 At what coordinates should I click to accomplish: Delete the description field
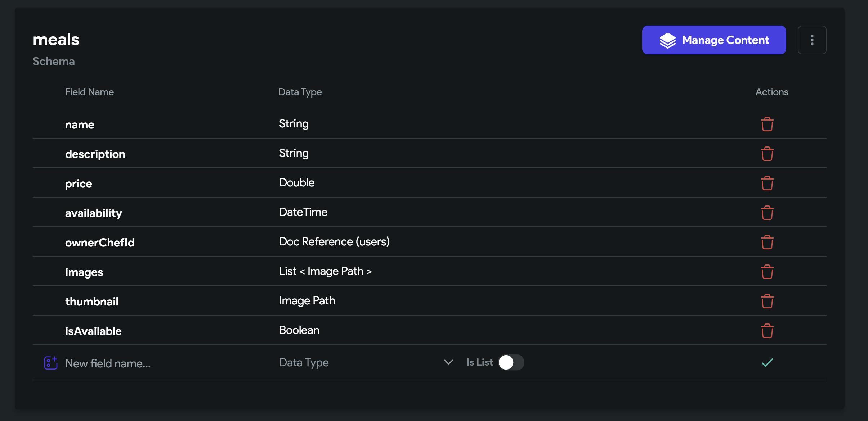coord(767,154)
